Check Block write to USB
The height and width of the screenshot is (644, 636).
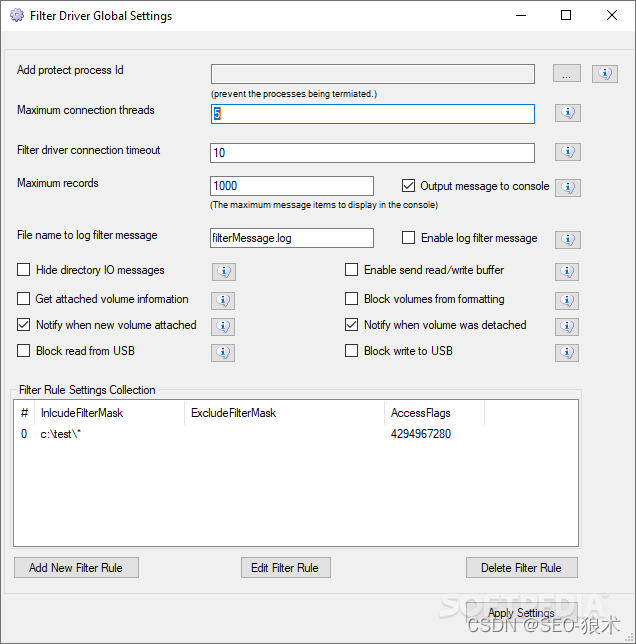click(x=351, y=351)
